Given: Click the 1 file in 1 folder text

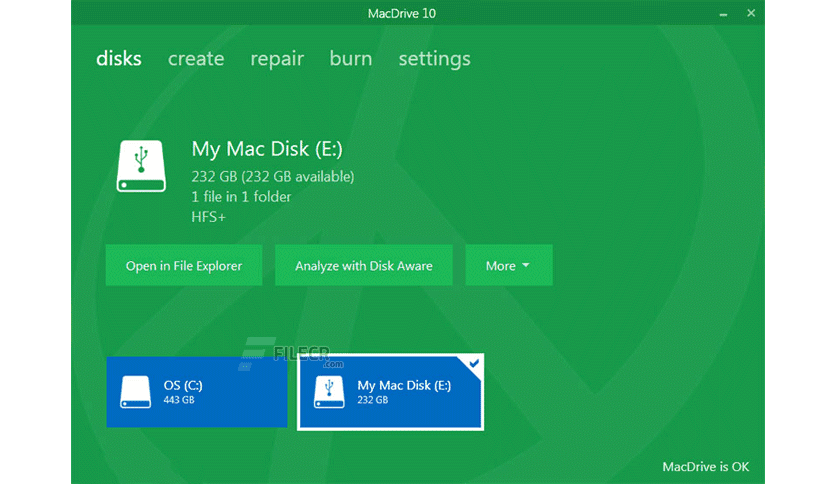Looking at the screenshot, I should [241, 197].
